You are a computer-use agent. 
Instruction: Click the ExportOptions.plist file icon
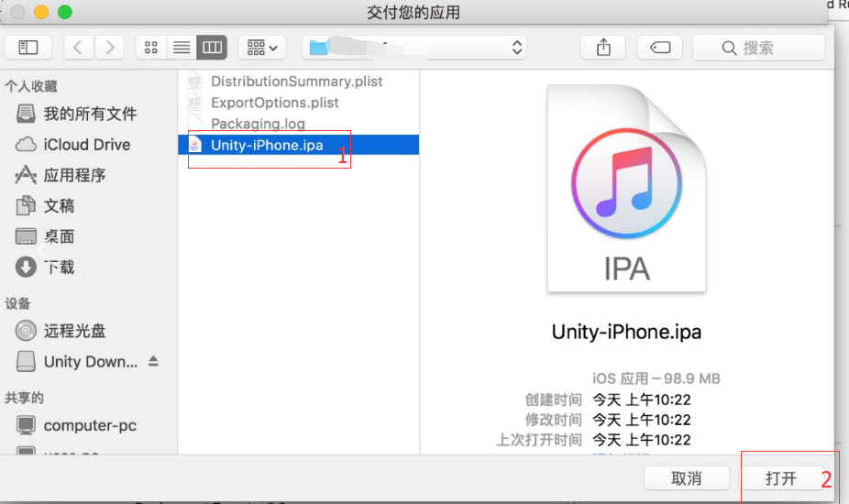tap(194, 103)
